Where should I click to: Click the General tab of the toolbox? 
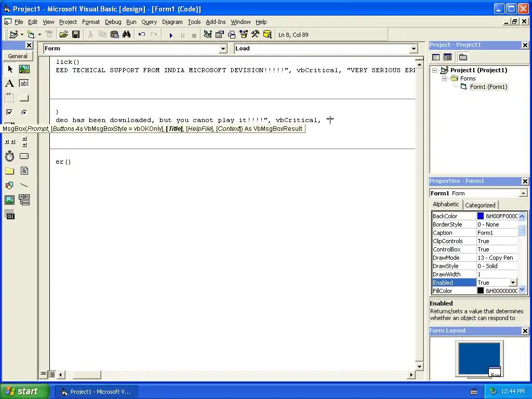pyautogui.click(x=18, y=56)
